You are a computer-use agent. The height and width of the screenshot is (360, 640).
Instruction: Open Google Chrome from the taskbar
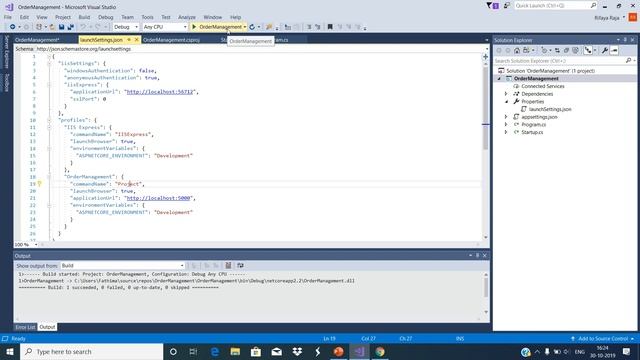point(380,351)
